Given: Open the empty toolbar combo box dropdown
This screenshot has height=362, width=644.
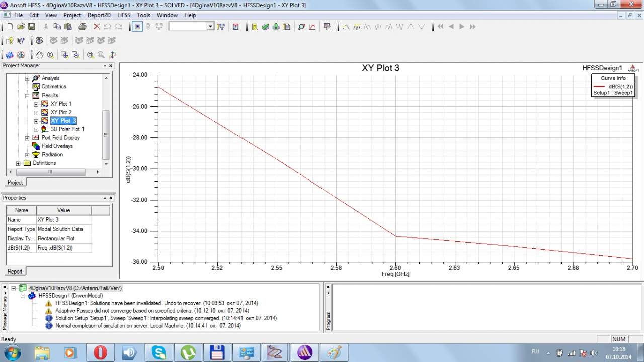Looking at the screenshot, I should click(x=210, y=27).
